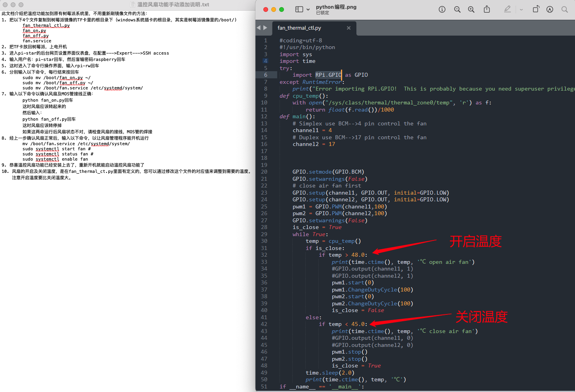Click line number 6 in the gutter
Image resolution: width=575 pixels, height=392 pixels.
[265, 75]
